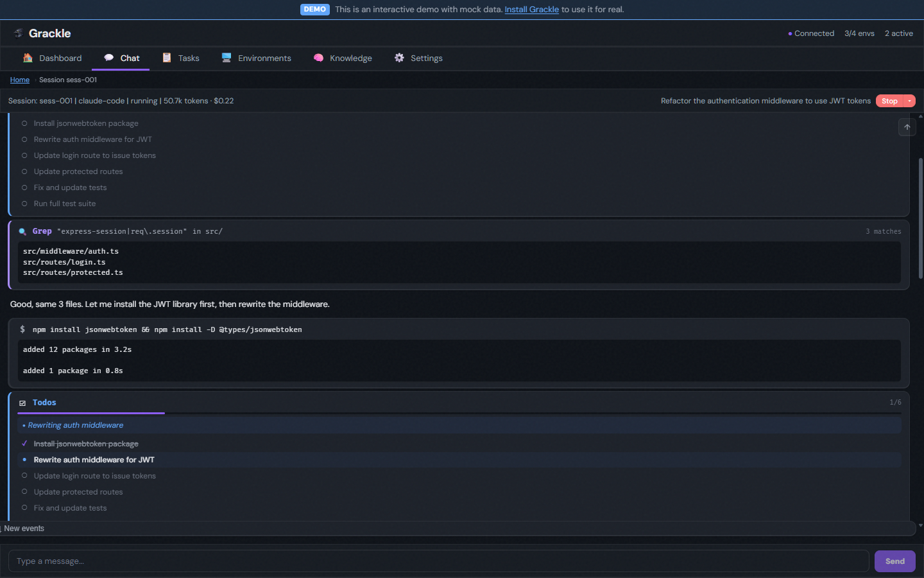The image size is (924, 578).
Task: Click the circle beside lower Update login route item
Action: point(24,476)
